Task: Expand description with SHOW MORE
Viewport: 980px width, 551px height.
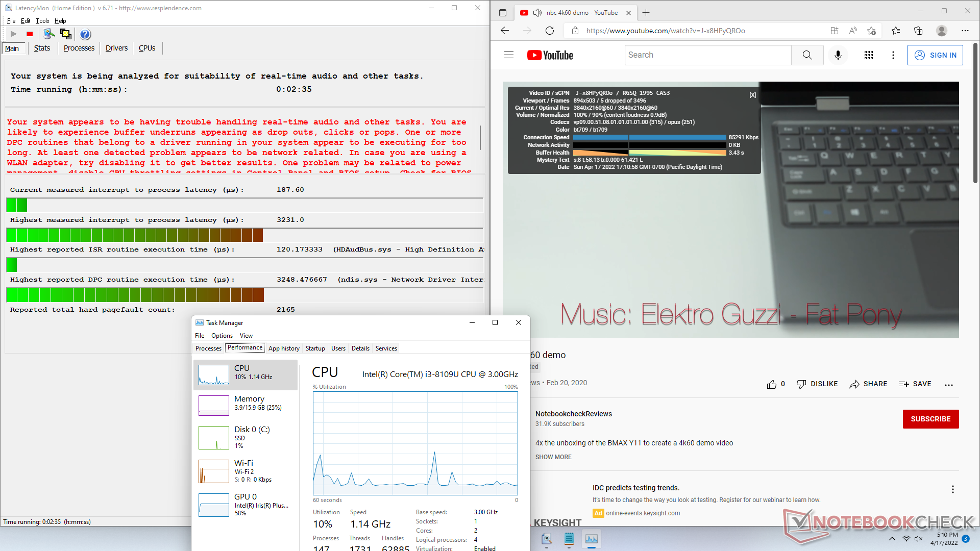Action: tap(553, 457)
